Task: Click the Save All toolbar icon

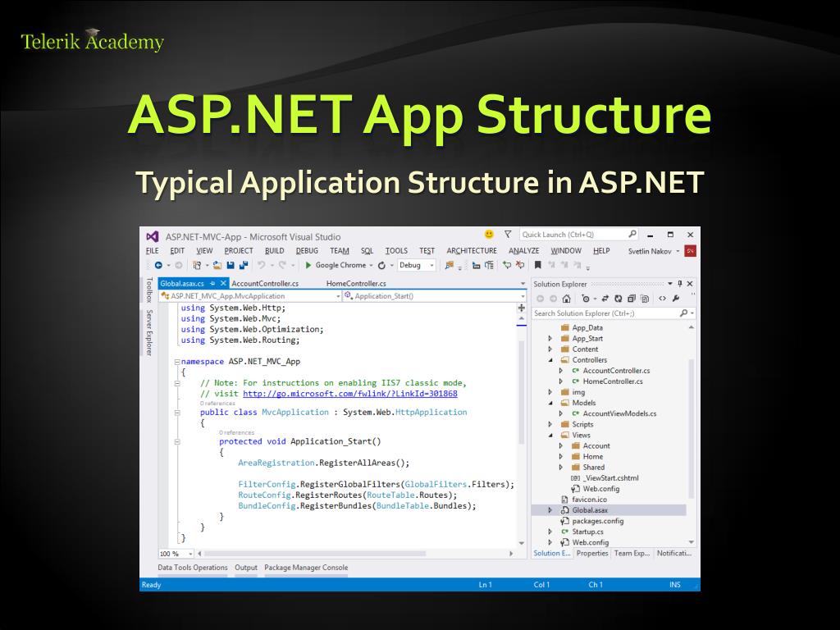Action: pos(244,265)
